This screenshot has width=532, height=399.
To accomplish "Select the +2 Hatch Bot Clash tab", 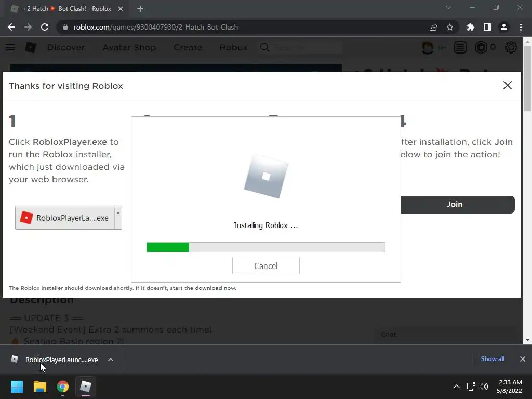I will [66, 9].
